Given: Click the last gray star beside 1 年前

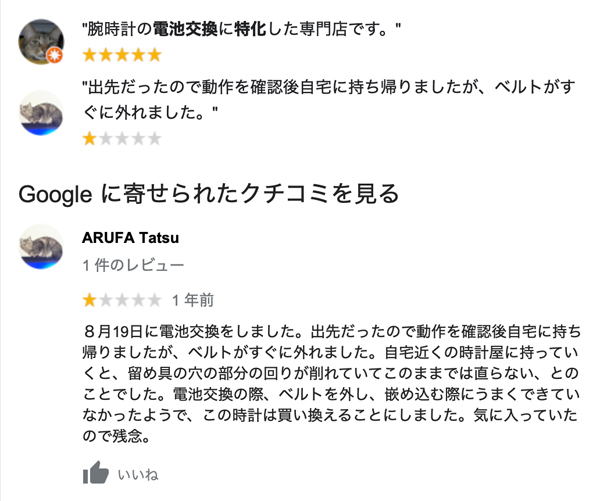Looking at the screenshot, I should 153,300.
